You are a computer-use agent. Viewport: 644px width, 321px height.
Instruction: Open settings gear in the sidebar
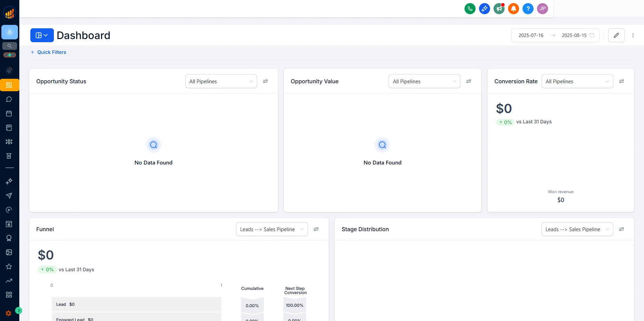(9, 313)
